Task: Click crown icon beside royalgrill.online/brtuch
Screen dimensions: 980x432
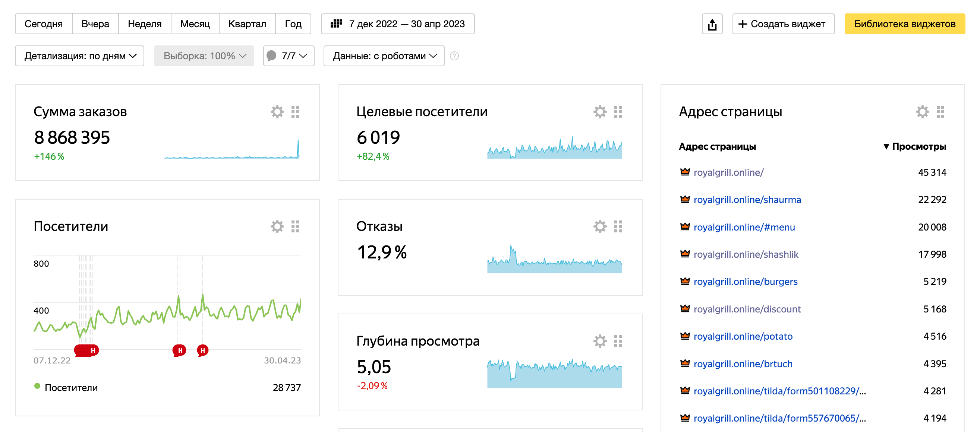Action: coord(685,363)
